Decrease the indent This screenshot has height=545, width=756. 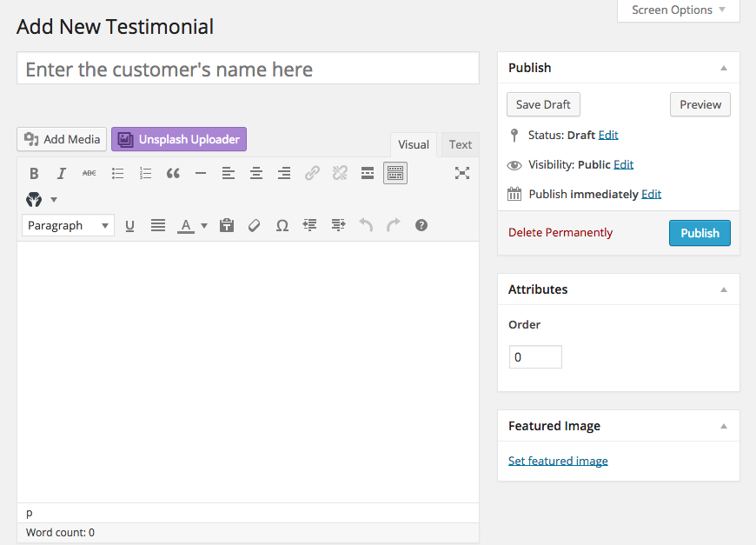(x=309, y=225)
